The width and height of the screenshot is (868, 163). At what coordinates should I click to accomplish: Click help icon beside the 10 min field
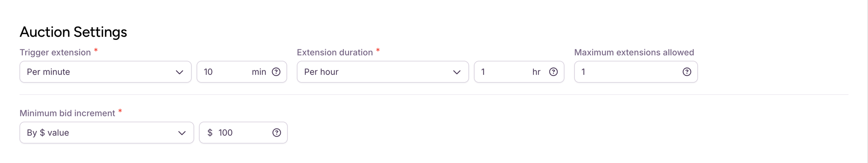coord(276,72)
